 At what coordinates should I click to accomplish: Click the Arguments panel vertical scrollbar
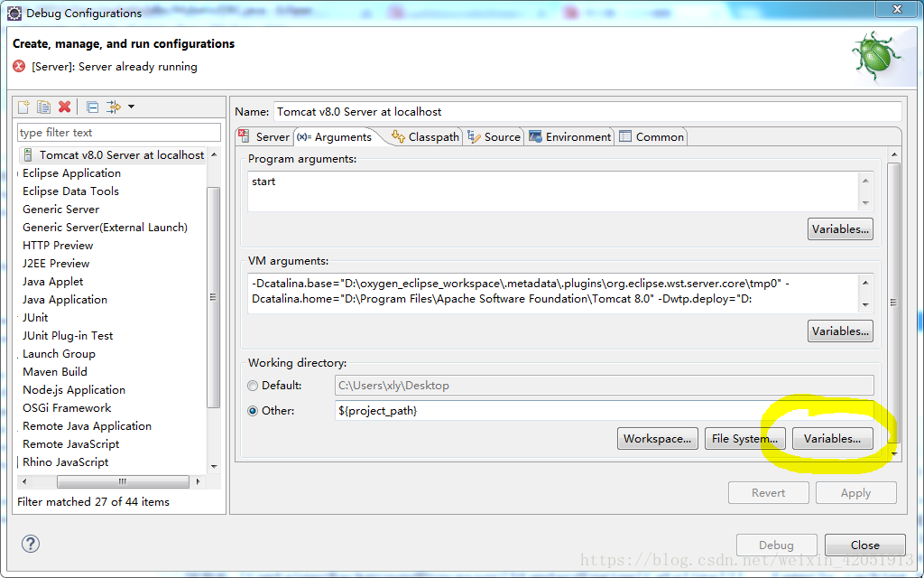(x=893, y=302)
